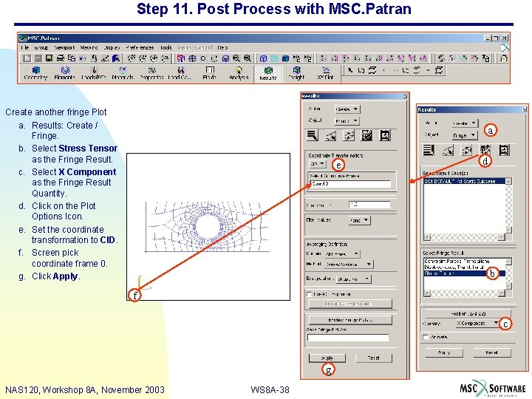The height and width of the screenshot is (399, 532).
Task: Click Plot Options icon in right Results panel
Action: click(x=485, y=150)
